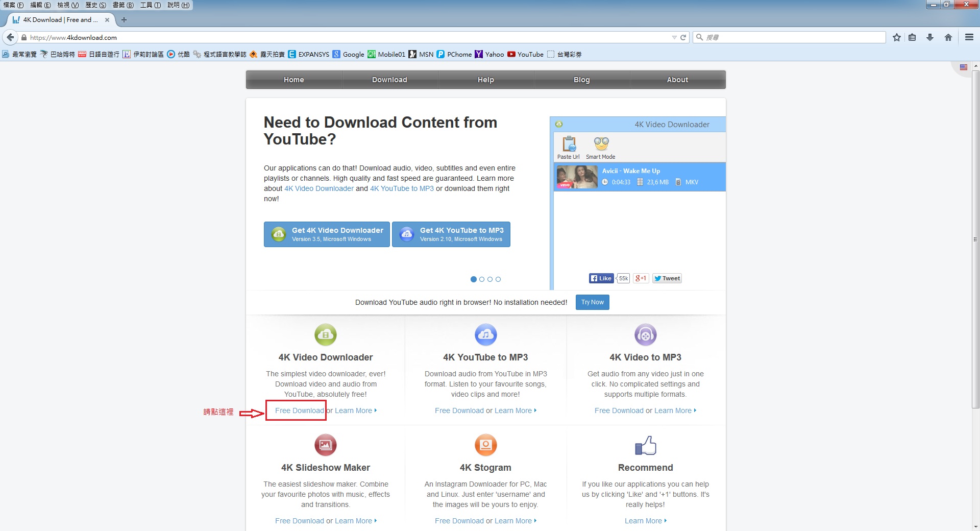The width and height of the screenshot is (980, 531).
Task: Select the third carousel dot
Action: click(x=490, y=279)
